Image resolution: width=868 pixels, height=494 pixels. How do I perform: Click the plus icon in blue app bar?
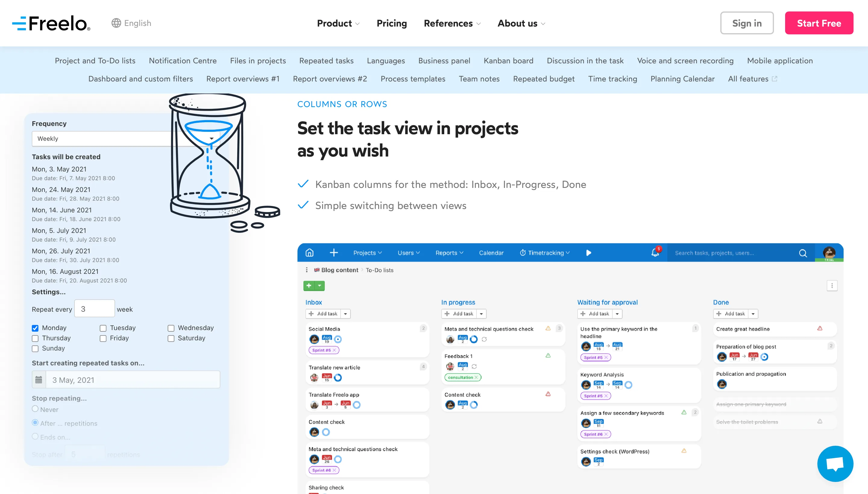point(334,253)
